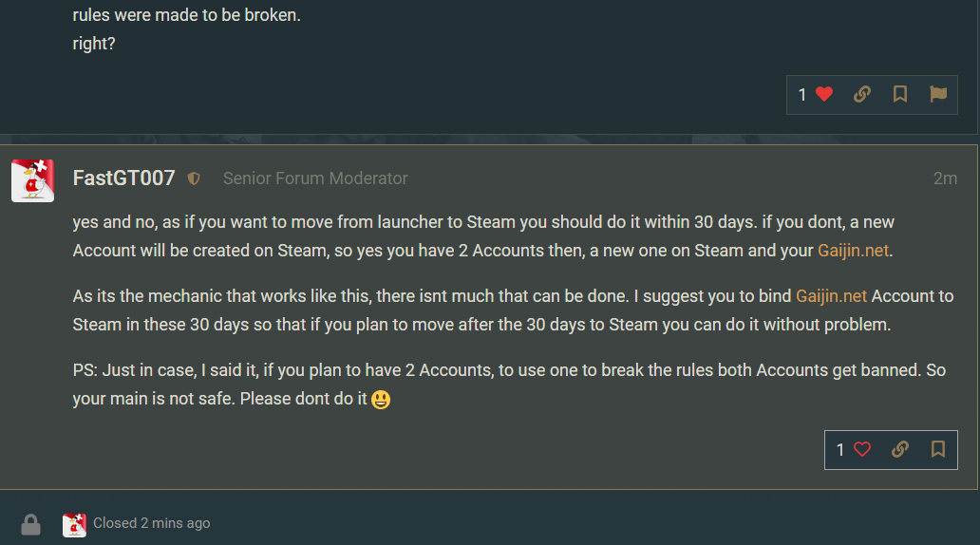Click the closed-topic padlock icon

click(x=30, y=524)
